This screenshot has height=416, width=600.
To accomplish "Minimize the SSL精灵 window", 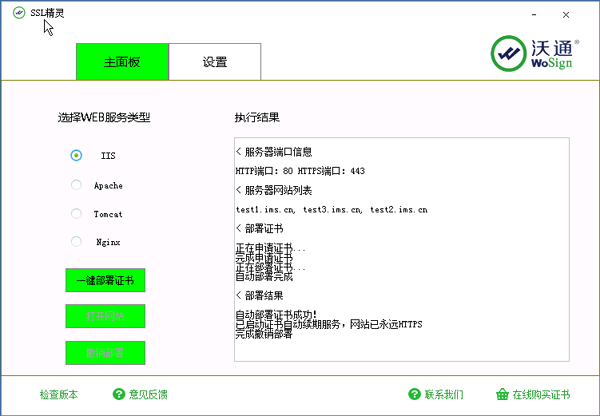I will (542, 15).
